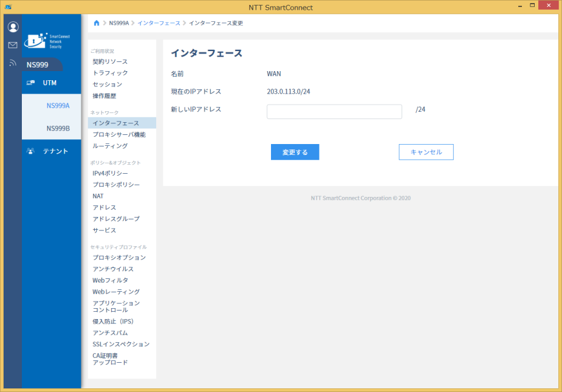562x392 pixels.
Task: Open the user account icon
Action: coord(13,27)
